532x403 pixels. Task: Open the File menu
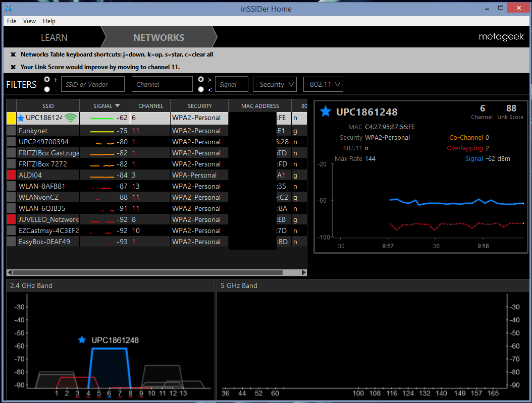(12, 21)
